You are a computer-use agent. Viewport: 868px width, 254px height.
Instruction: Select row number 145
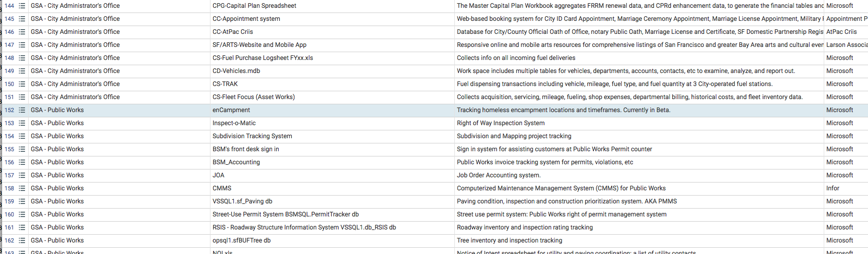(x=9, y=19)
